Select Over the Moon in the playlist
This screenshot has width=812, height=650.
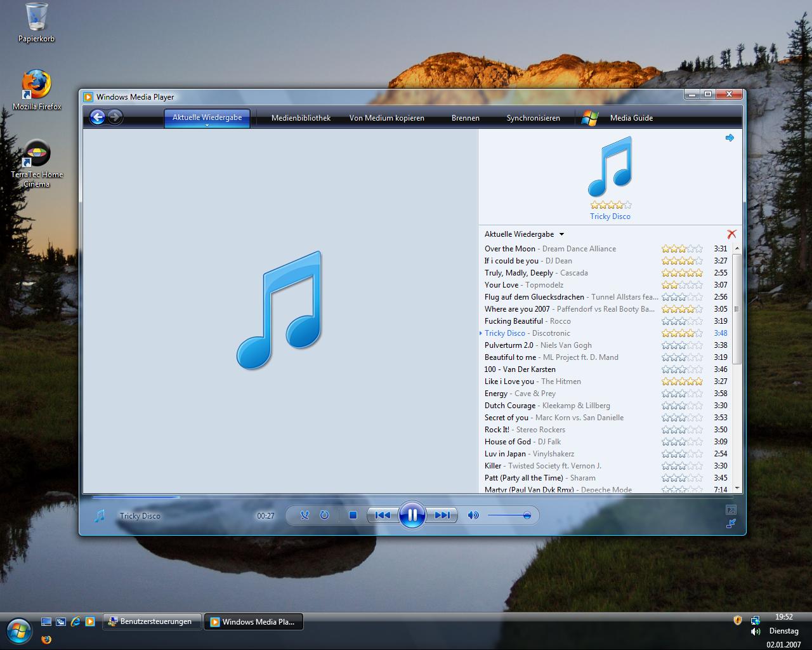(x=606, y=249)
